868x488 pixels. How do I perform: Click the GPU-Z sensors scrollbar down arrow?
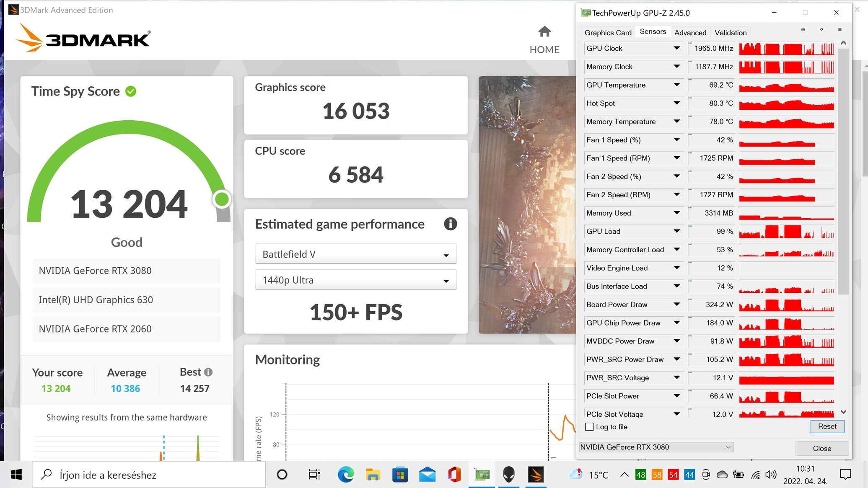pyautogui.click(x=843, y=412)
